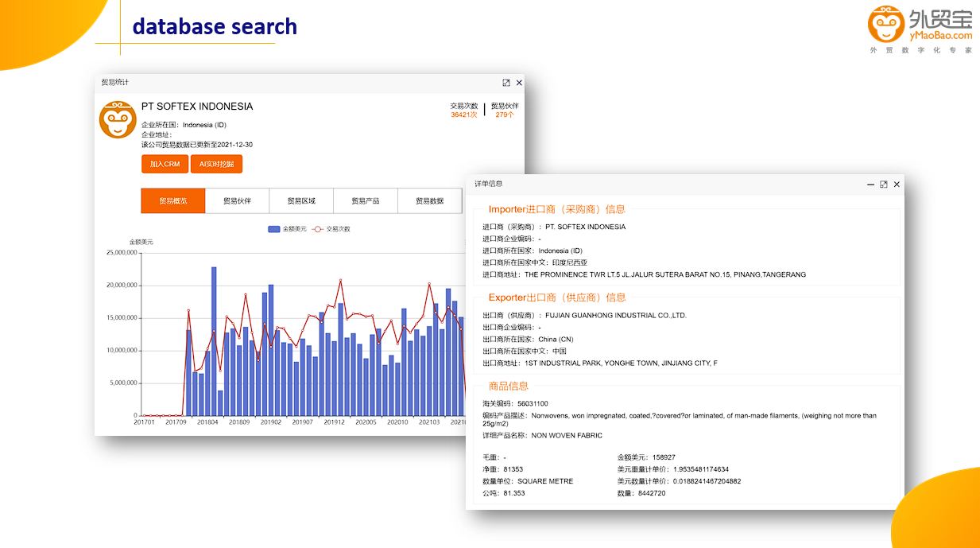Click importer name PT. SOFTEX INDONESIA
The width and height of the screenshot is (980, 548).
[x=586, y=227]
